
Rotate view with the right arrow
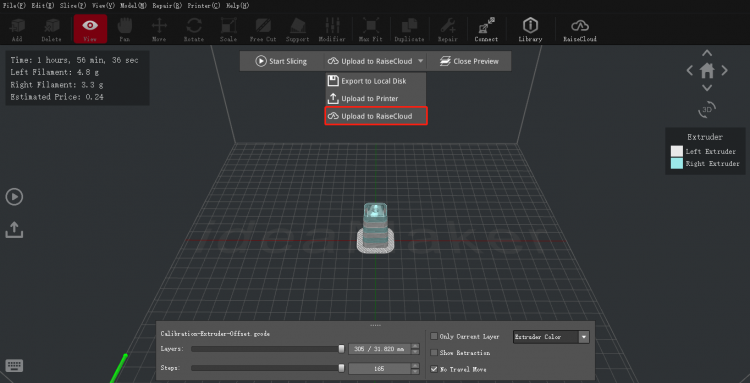point(725,71)
